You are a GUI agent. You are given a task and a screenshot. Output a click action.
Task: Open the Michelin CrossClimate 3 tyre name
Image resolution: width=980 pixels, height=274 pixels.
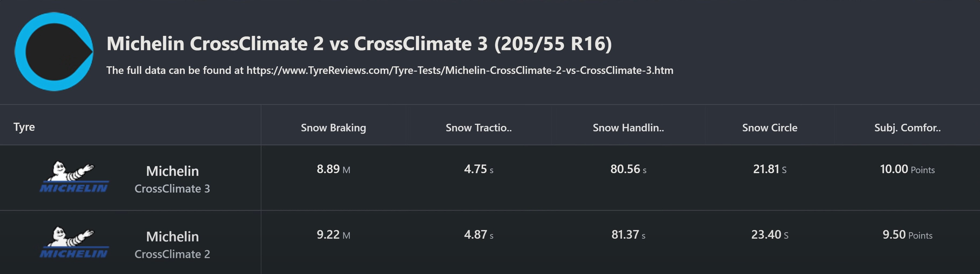click(172, 179)
